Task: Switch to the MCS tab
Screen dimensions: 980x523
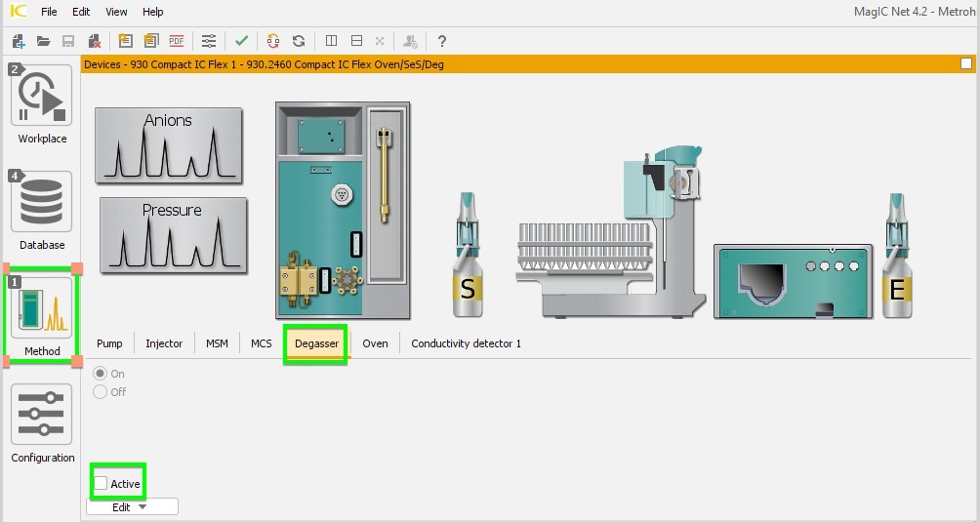Action: pyautogui.click(x=262, y=343)
